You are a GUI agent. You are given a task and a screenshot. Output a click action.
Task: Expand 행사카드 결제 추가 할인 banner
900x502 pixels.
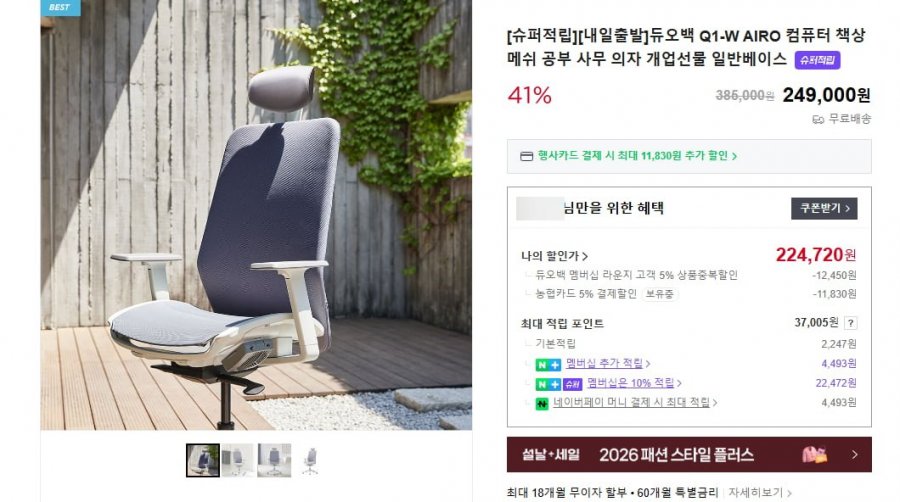[x=689, y=156]
